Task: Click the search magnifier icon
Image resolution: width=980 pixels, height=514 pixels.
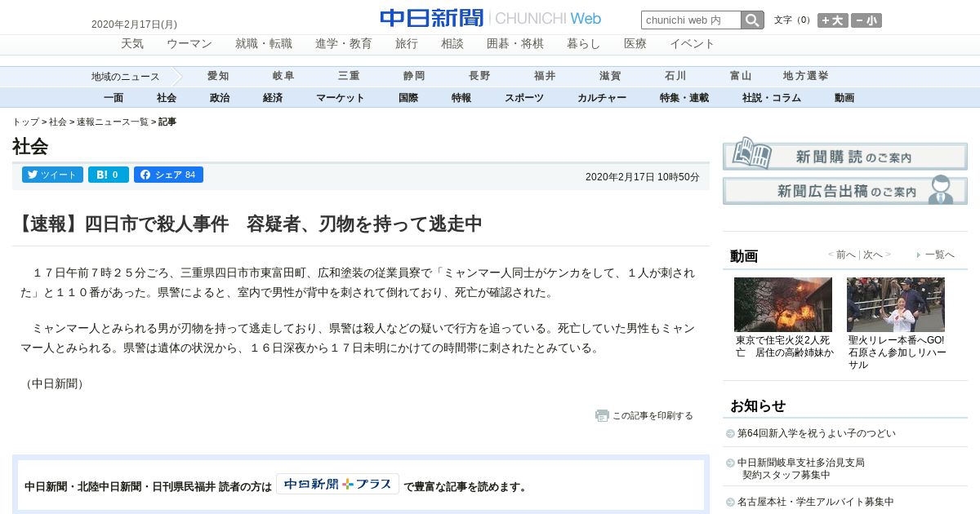Action: click(752, 20)
